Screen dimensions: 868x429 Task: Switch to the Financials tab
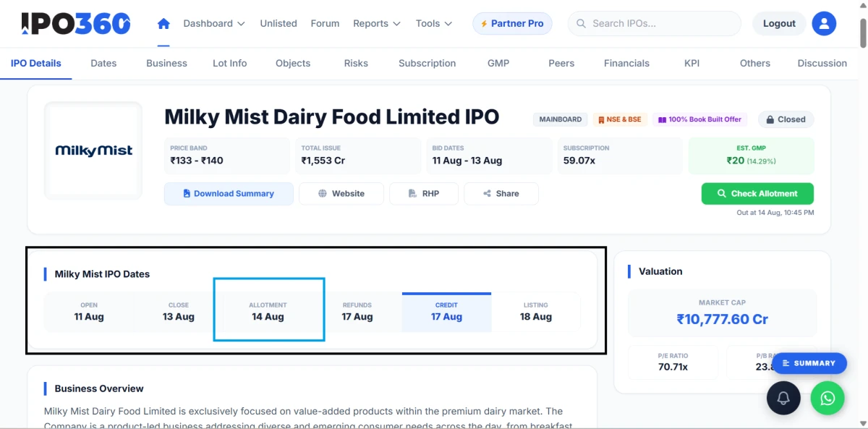(x=626, y=63)
